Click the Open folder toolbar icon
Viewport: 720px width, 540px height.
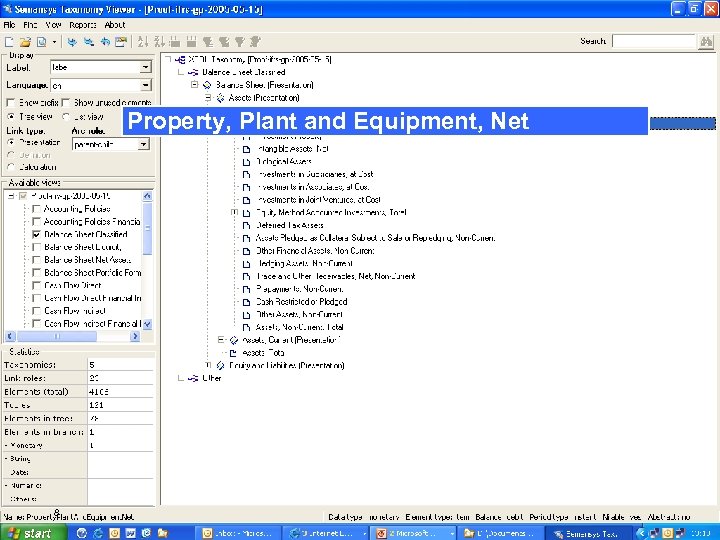(25, 42)
